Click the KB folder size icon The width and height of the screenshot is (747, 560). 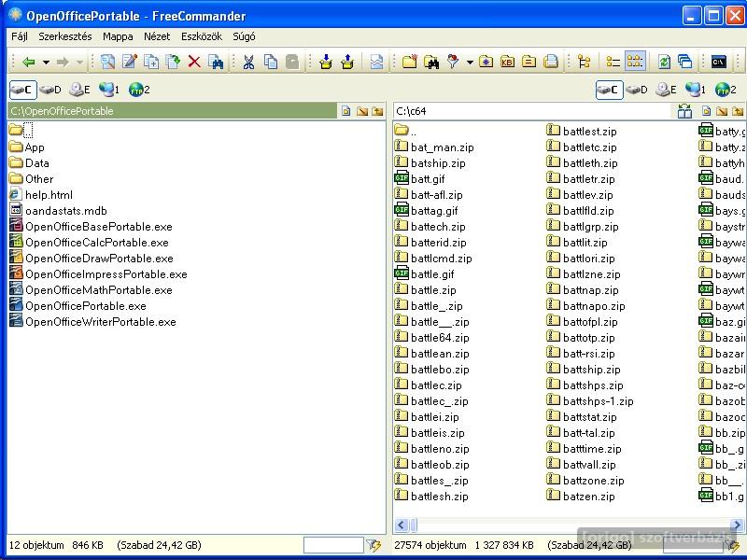(507, 62)
